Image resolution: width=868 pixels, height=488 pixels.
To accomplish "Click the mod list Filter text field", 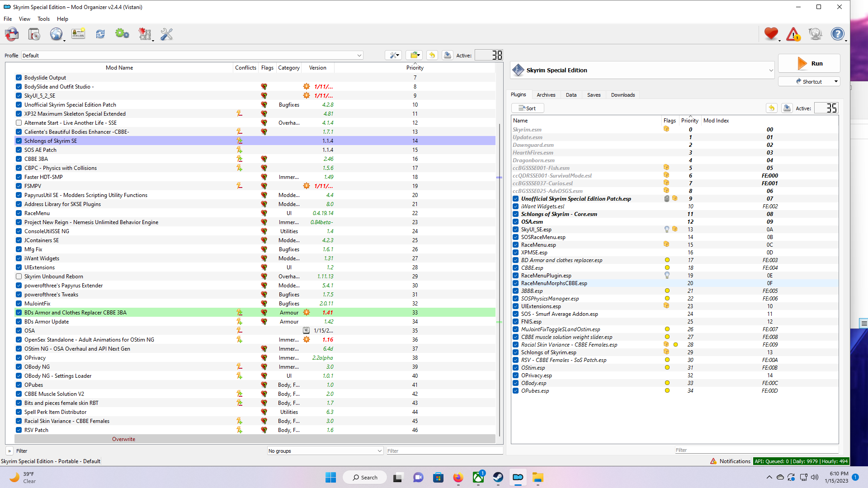I will click(x=445, y=451).
